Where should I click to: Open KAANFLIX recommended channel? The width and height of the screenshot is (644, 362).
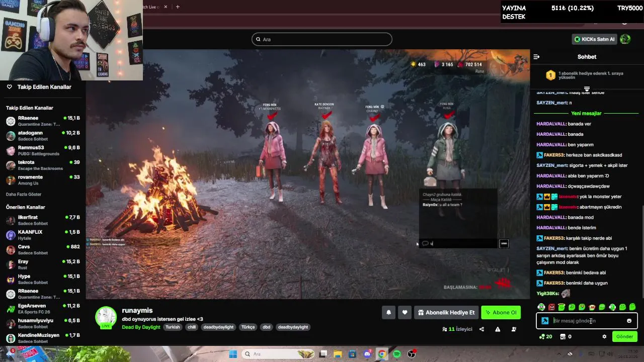[43, 235]
